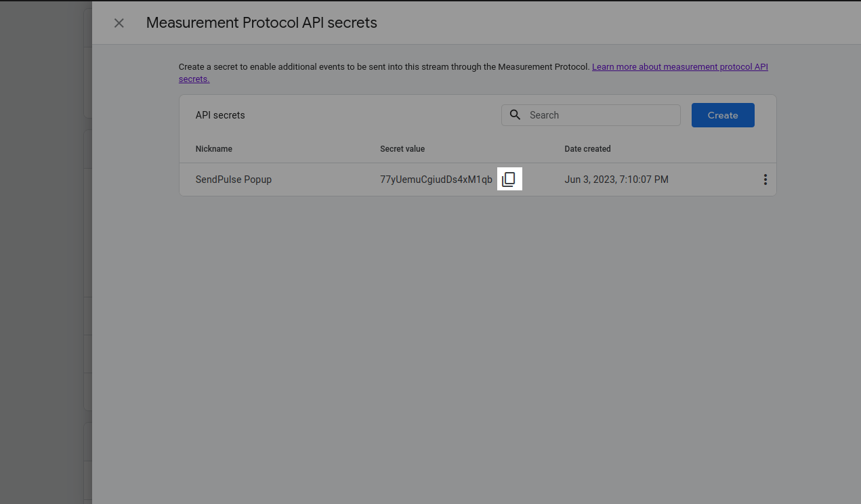Open the Learn more about measurement protocol link
This screenshot has height=504, width=861.
[x=679, y=67]
